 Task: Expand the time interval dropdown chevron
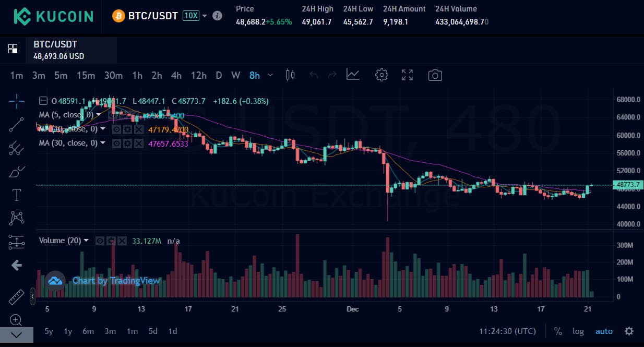270,75
